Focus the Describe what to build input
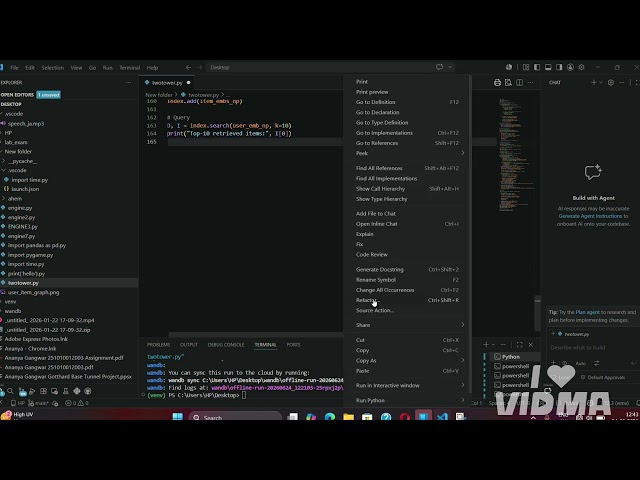This screenshot has width=640, height=480. (x=592, y=348)
